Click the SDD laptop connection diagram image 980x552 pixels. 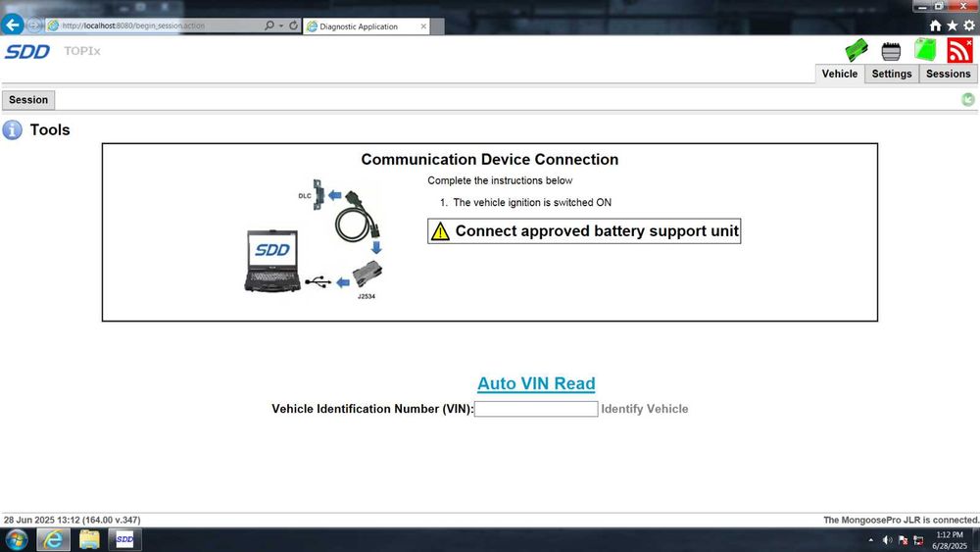[313, 239]
